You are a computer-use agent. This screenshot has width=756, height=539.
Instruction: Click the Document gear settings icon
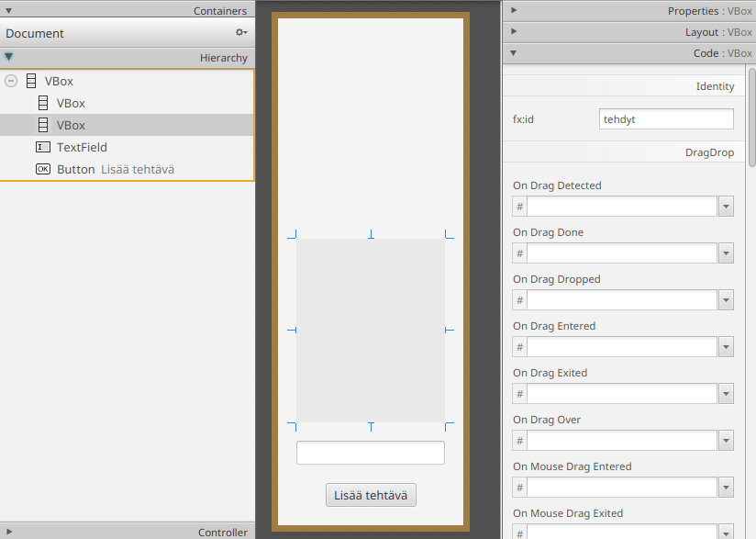tap(241, 32)
